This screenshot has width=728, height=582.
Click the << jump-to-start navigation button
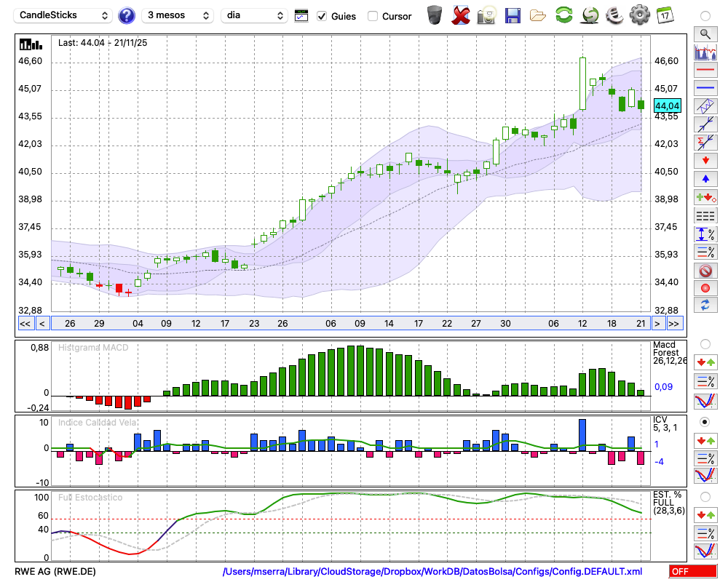(x=25, y=324)
